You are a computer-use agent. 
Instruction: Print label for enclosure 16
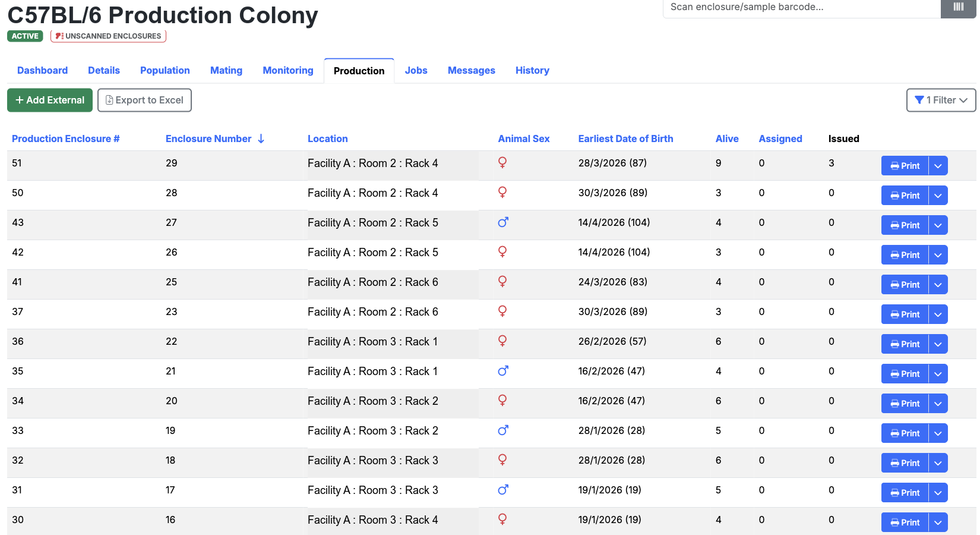click(905, 523)
